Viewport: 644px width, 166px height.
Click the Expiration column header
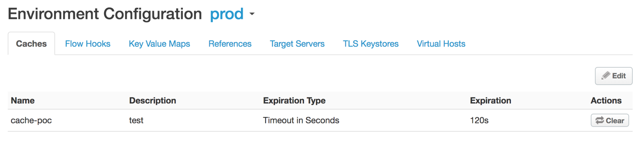click(490, 101)
